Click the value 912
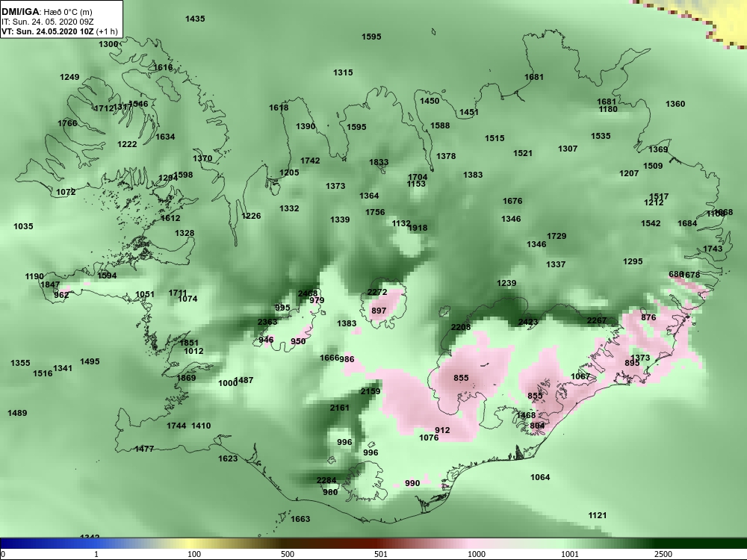 click(x=442, y=430)
